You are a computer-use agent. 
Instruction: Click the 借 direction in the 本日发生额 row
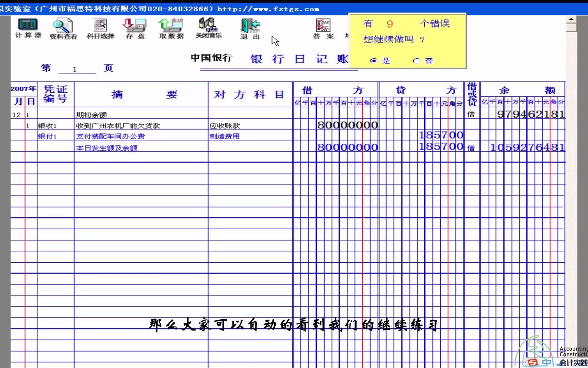471,148
